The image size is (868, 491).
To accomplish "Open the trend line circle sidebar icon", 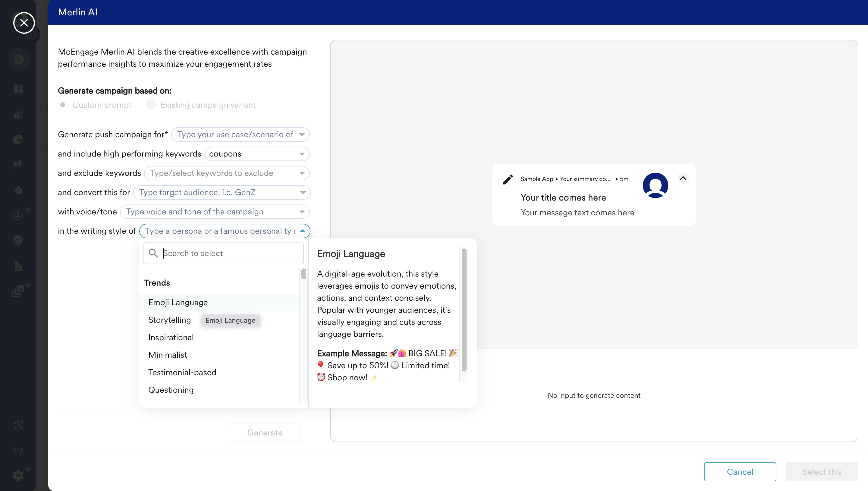I will [18, 240].
